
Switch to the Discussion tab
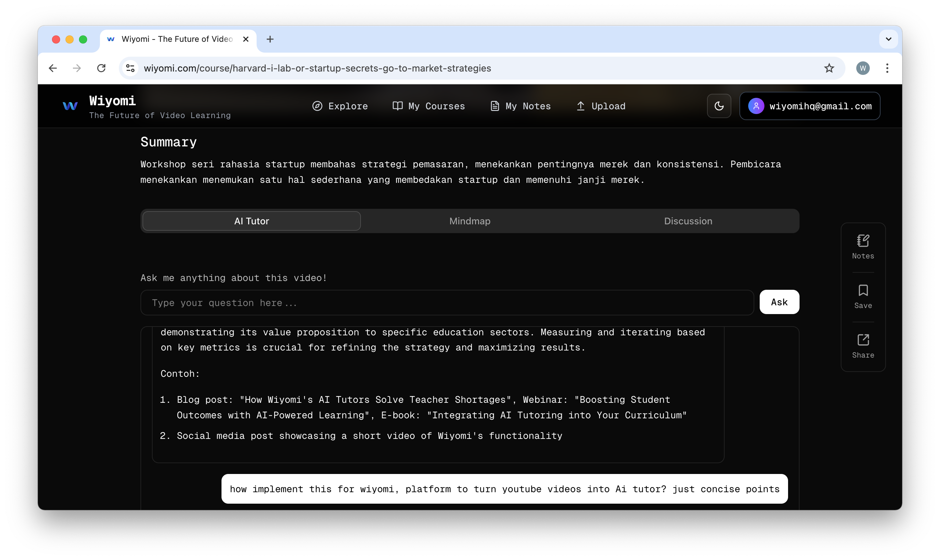688,221
